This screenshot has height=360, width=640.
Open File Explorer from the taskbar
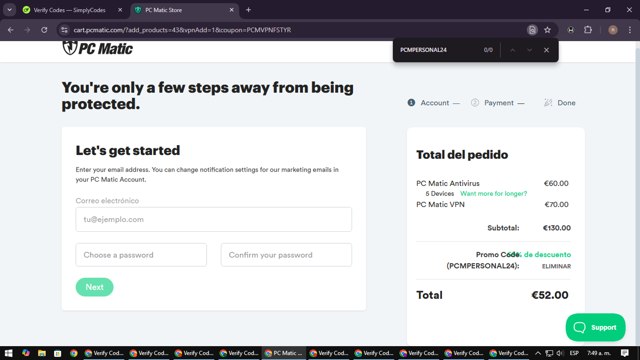42,353
